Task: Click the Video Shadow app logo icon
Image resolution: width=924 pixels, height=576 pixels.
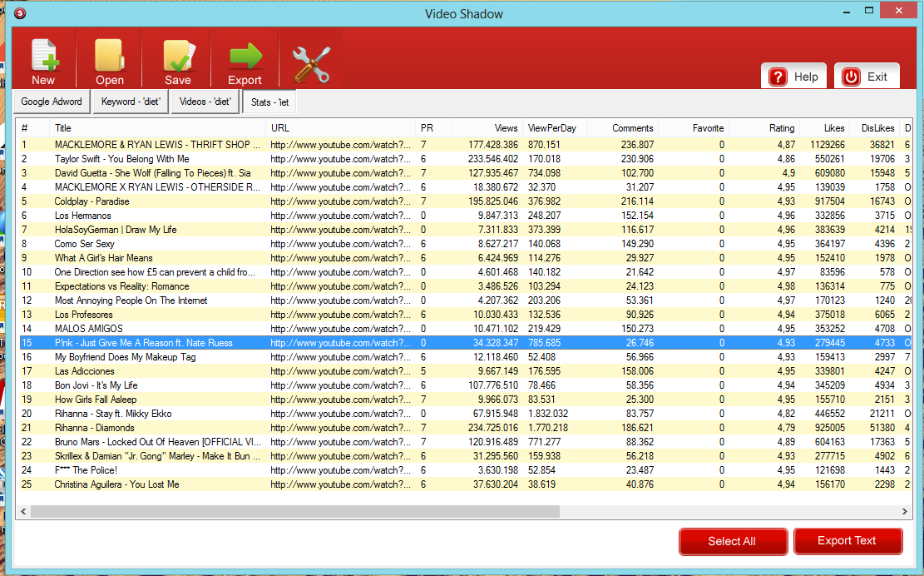Action: pos(20,13)
